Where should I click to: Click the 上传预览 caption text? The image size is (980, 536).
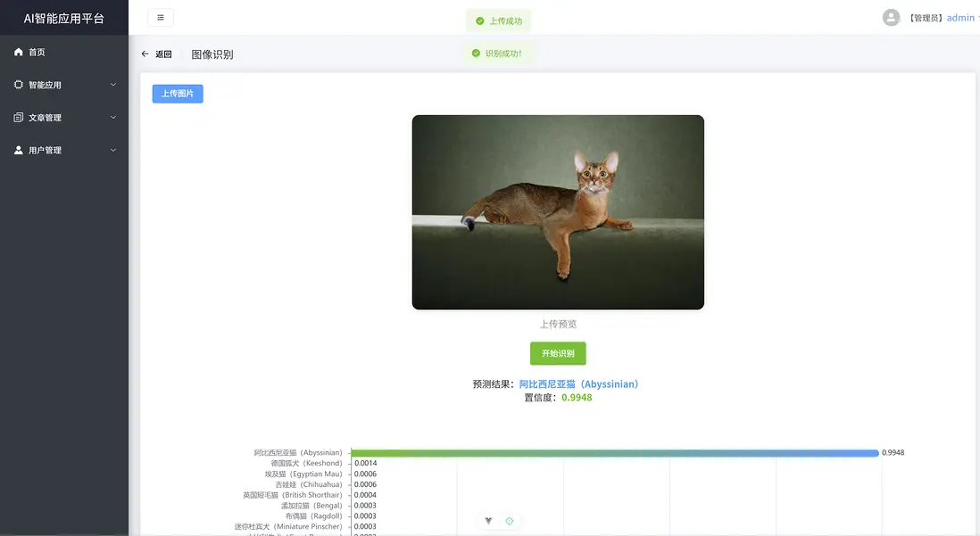coord(558,324)
